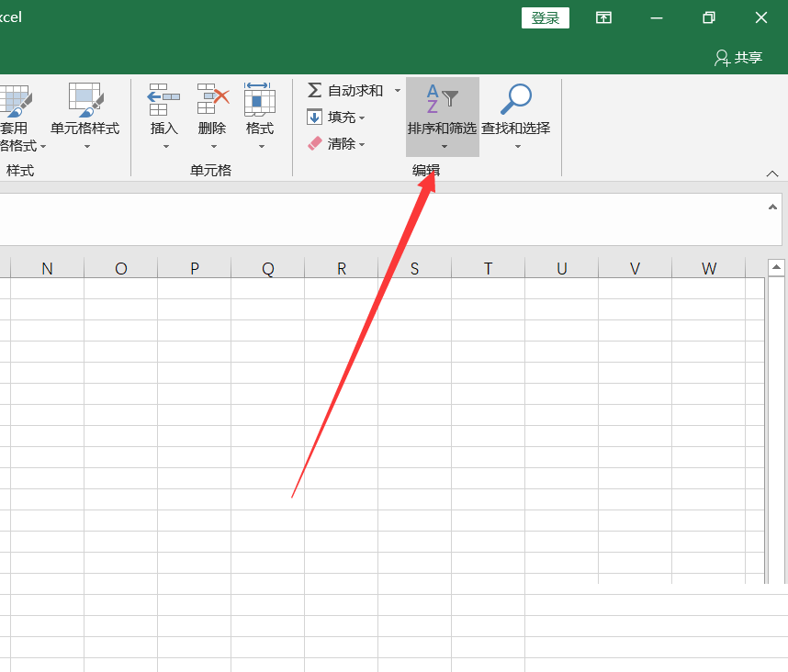Screen dimensions: 788x672
Task: Select column O header
Action: [120, 269]
